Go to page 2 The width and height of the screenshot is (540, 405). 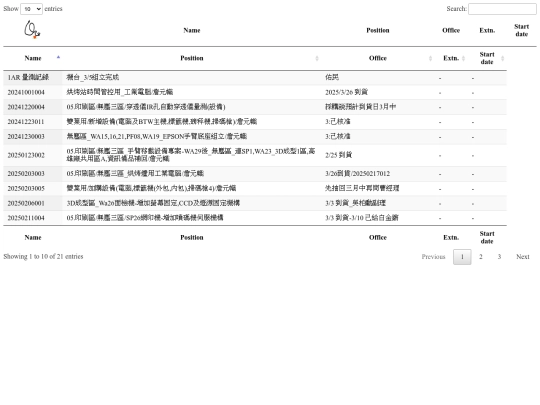(x=481, y=257)
